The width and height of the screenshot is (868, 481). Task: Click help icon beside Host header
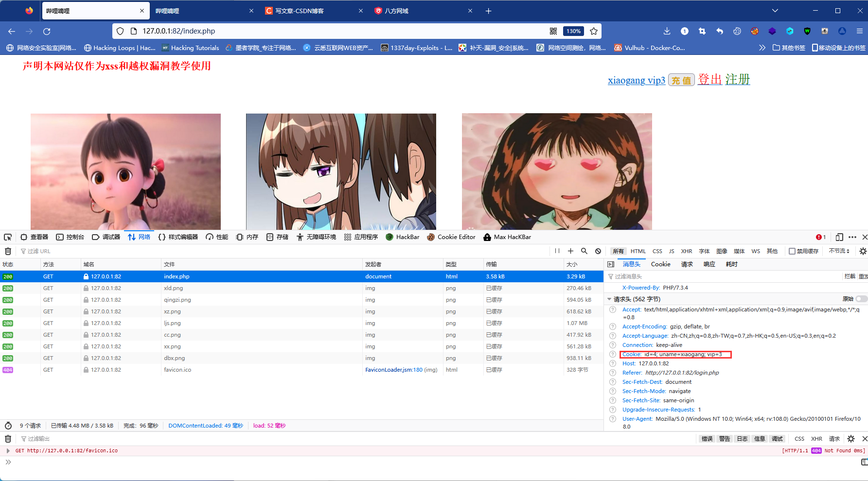tap(613, 363)
